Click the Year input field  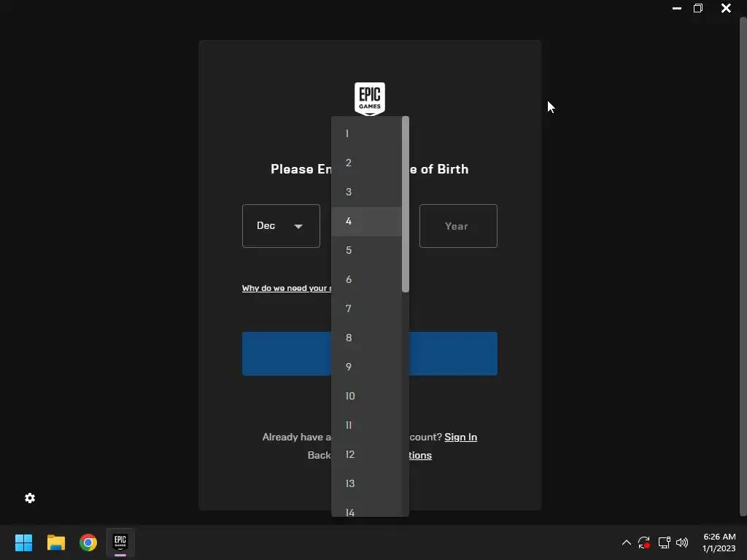pyautogui.click(x=458, y=226)
